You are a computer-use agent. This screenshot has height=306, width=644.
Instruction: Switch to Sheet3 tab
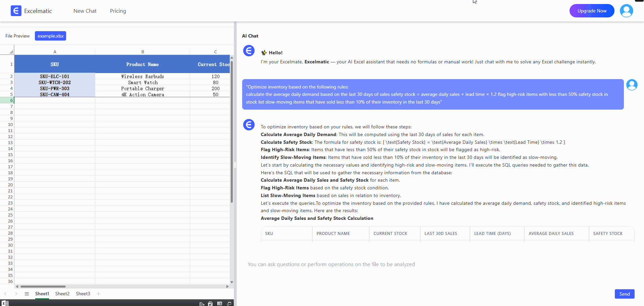[83, 294]
